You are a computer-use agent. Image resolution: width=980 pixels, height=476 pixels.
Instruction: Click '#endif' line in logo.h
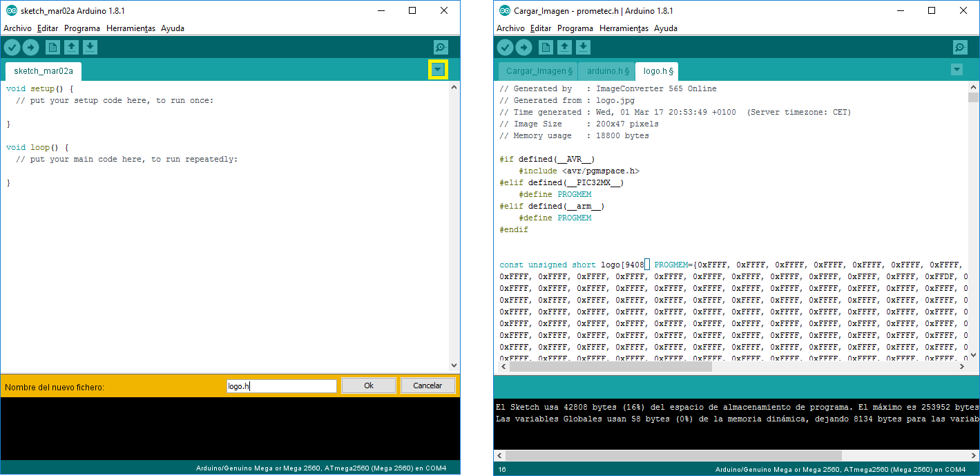click(514, 229)
